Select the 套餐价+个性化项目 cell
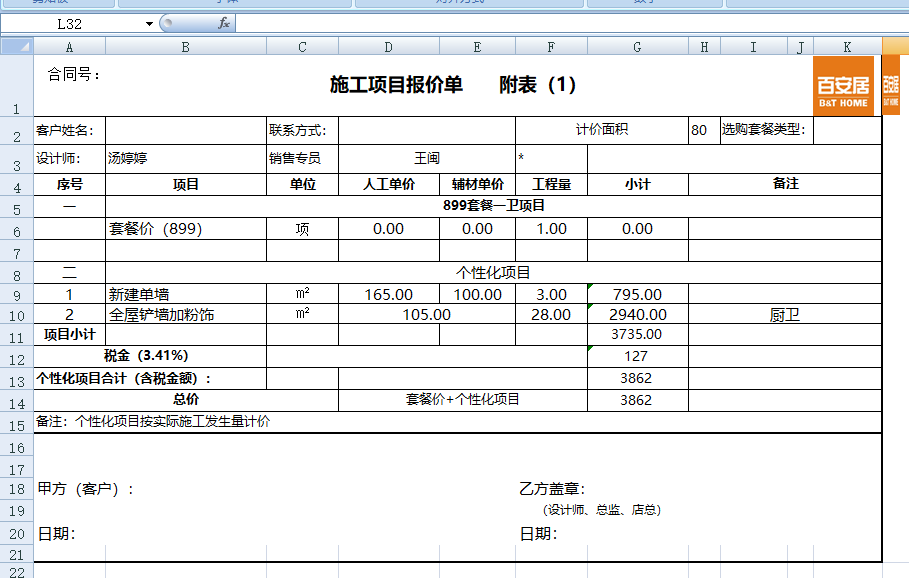909x578 pixels. [462, 400]
